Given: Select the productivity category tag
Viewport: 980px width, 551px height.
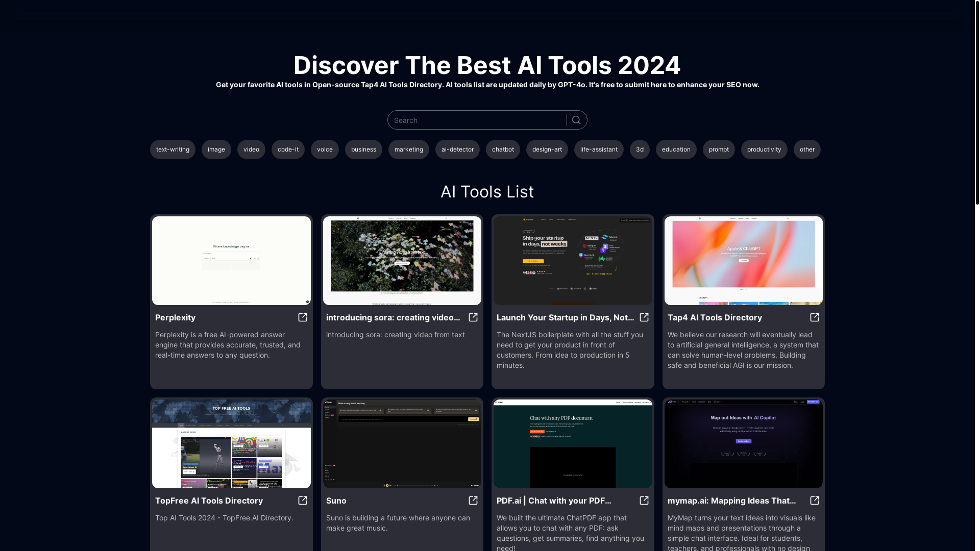Looking at the screenshot, I should (x=764, y=149).
